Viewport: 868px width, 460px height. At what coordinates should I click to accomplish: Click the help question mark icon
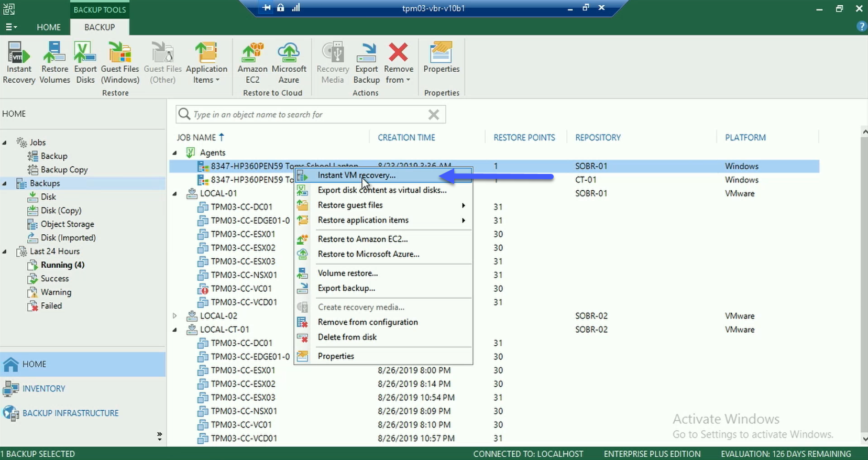(861, 27)
